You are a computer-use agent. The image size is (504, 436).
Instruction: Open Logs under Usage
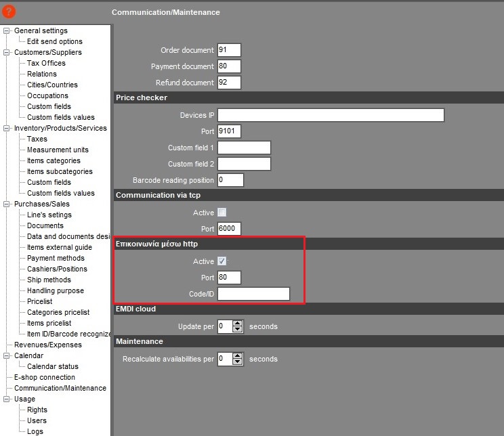pos(35,431)
